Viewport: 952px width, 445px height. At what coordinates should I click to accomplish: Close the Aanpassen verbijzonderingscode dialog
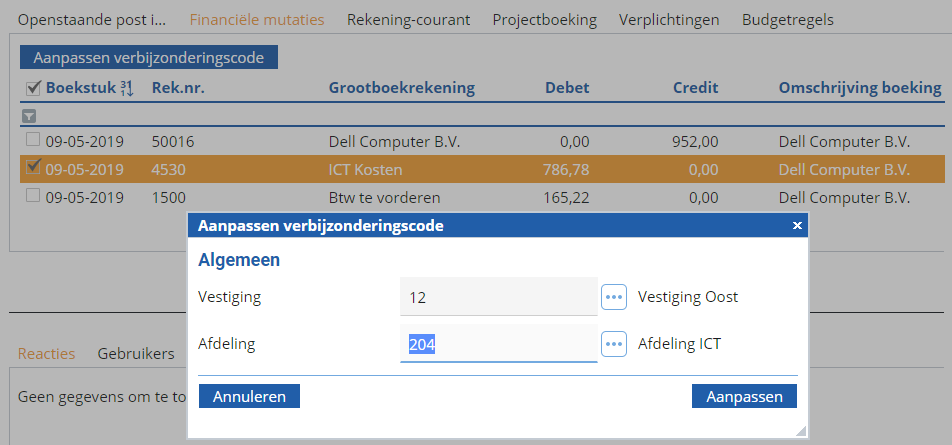tap(797, 226)
